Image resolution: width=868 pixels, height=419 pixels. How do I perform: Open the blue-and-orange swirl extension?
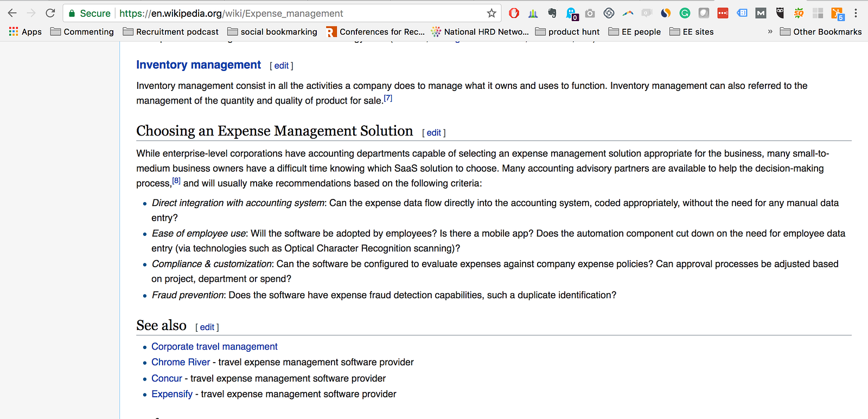click(666, 13)
